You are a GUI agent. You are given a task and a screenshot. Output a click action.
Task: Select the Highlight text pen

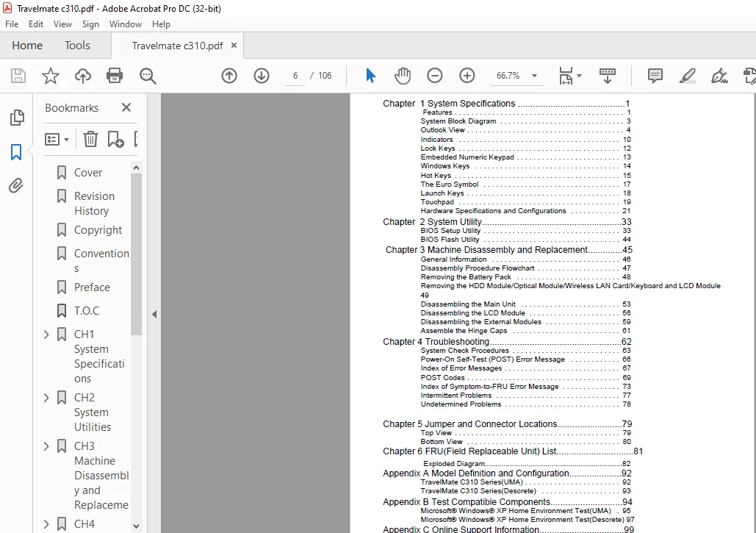coord(687,76)
